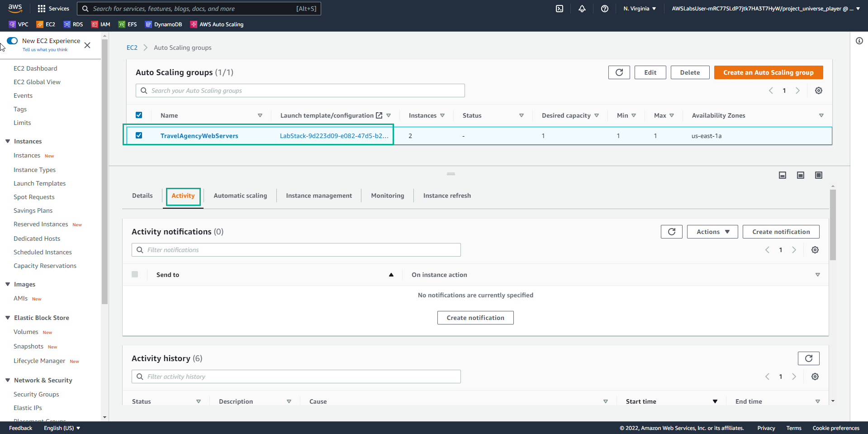Click the Edit button
868x434 pixels.
(x=650, y=72)
